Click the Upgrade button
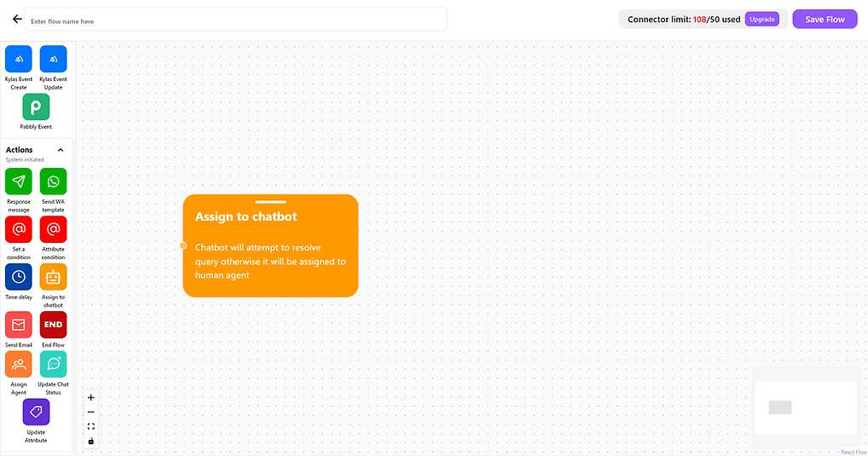868x456 pixels. (x=761, y=20)
